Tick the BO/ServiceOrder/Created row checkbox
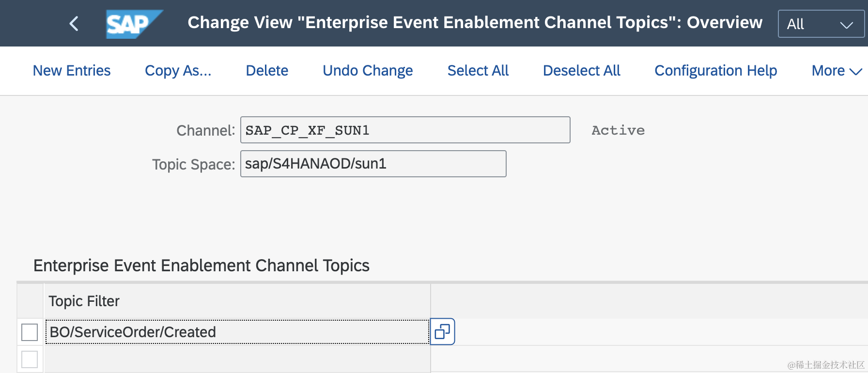Screen dimensions: 868x373 click(x=30, y=332)
